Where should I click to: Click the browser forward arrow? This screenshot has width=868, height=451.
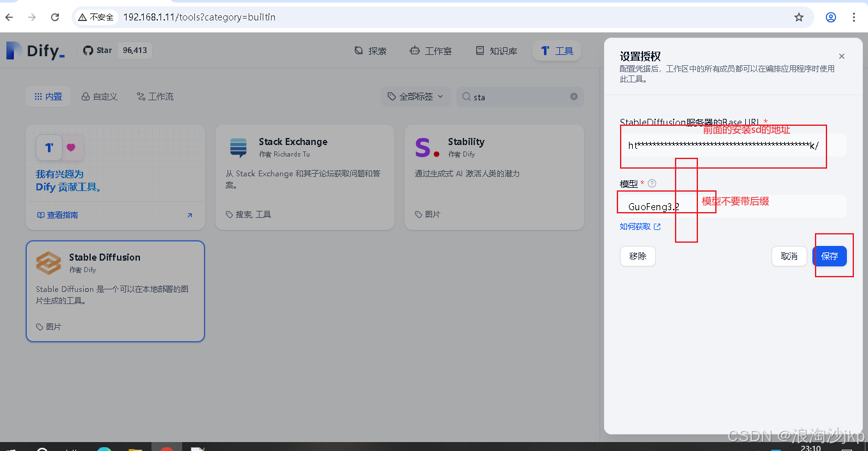coord(32,17)
